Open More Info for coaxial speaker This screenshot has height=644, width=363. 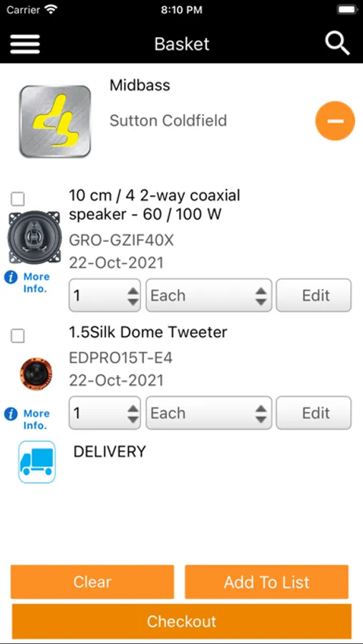27,283
